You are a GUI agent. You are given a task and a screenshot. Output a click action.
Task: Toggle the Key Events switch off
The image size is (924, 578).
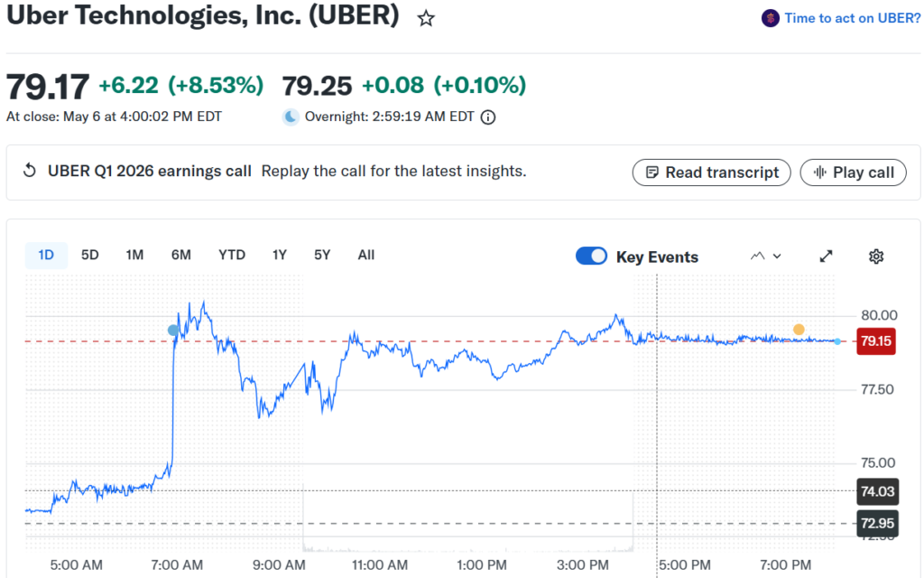591,256
